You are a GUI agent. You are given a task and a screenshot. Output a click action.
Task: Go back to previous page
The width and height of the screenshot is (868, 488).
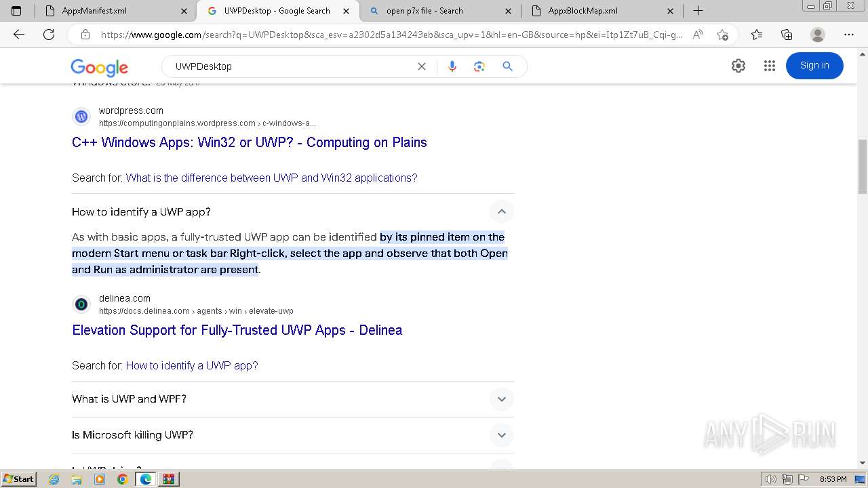(x=19, y=35)
